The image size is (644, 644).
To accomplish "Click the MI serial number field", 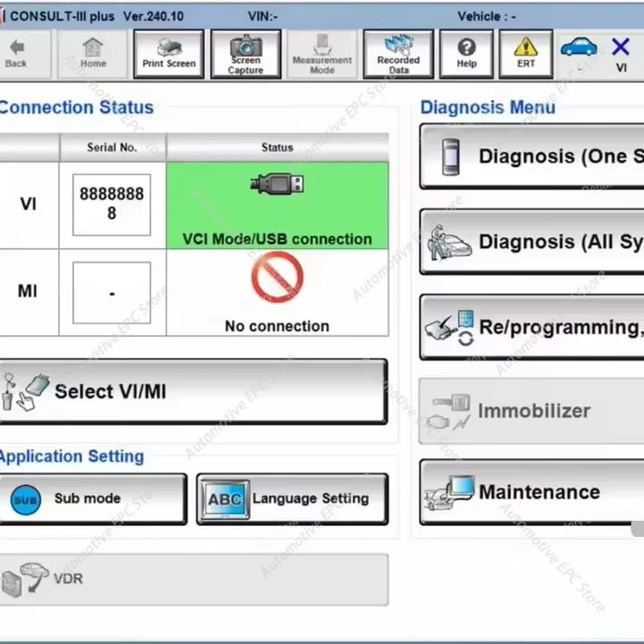I will pos(112,292).
